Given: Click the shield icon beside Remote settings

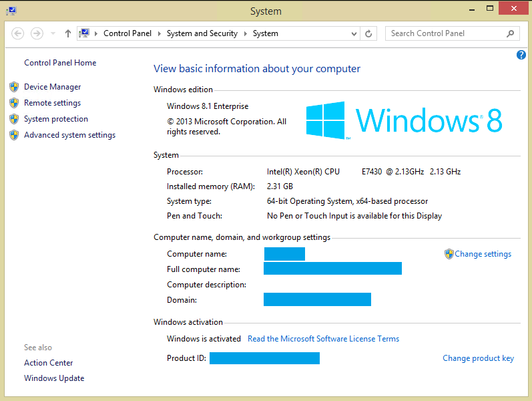Looking at the screenshot, I should pyautogui.click(x=14, y=103).
